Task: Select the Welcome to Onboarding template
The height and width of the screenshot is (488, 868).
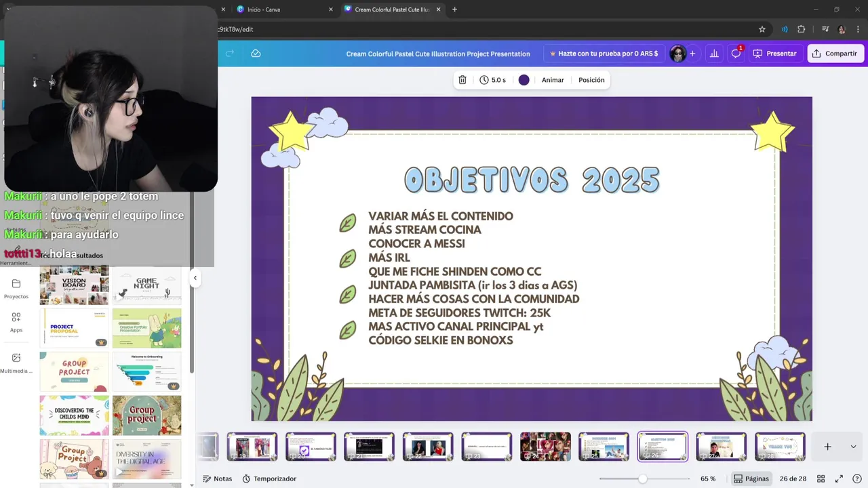Action: (x=146, y=372)
